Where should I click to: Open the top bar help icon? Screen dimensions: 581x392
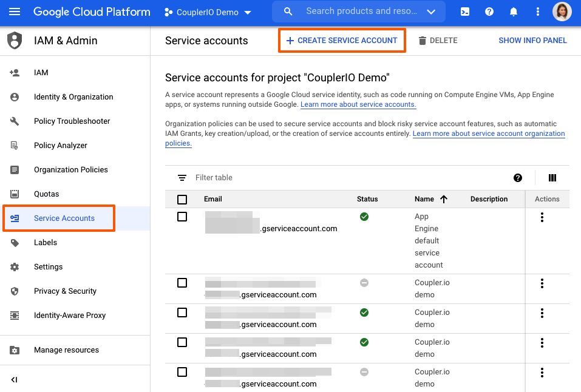tap(489, 11)
